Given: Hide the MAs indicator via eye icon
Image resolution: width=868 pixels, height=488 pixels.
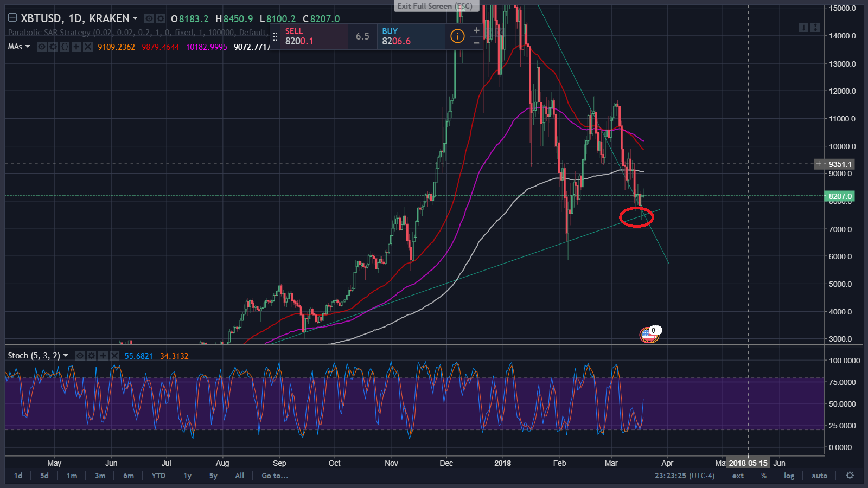Looking at the screenshot, I should (41, 47).
